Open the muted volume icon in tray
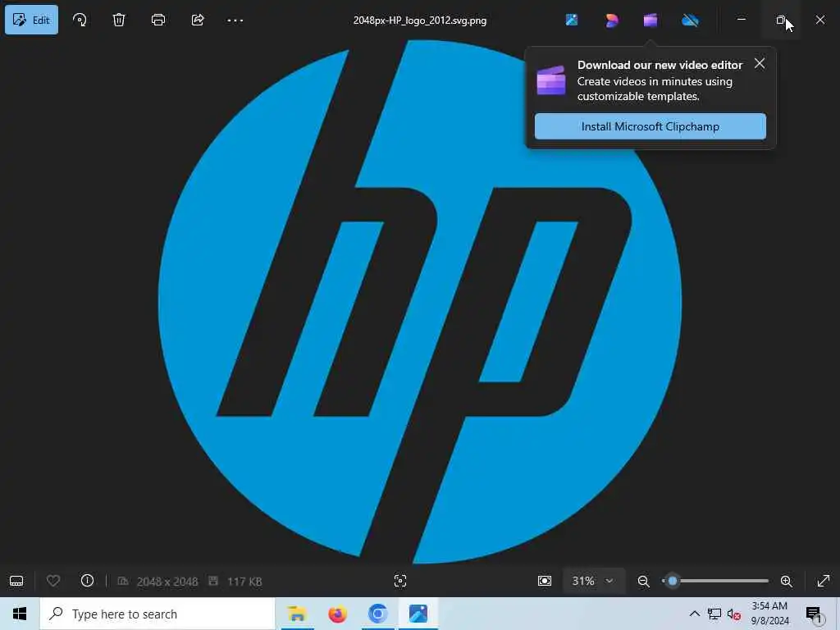The width and height of the screenshot is (840, 630). (x=734, y=614)
